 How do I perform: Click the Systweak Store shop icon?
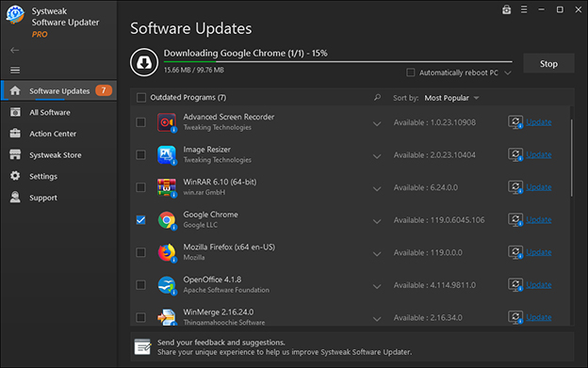15,154
